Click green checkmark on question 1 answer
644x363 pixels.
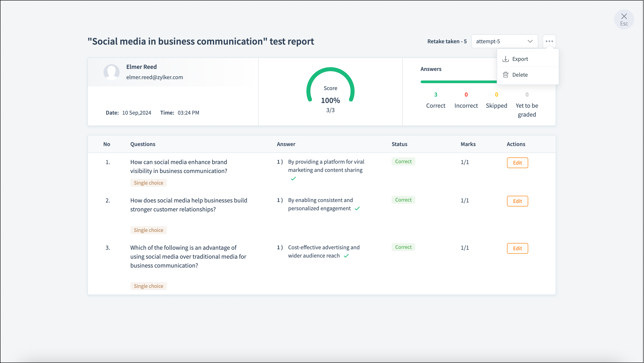293,179
